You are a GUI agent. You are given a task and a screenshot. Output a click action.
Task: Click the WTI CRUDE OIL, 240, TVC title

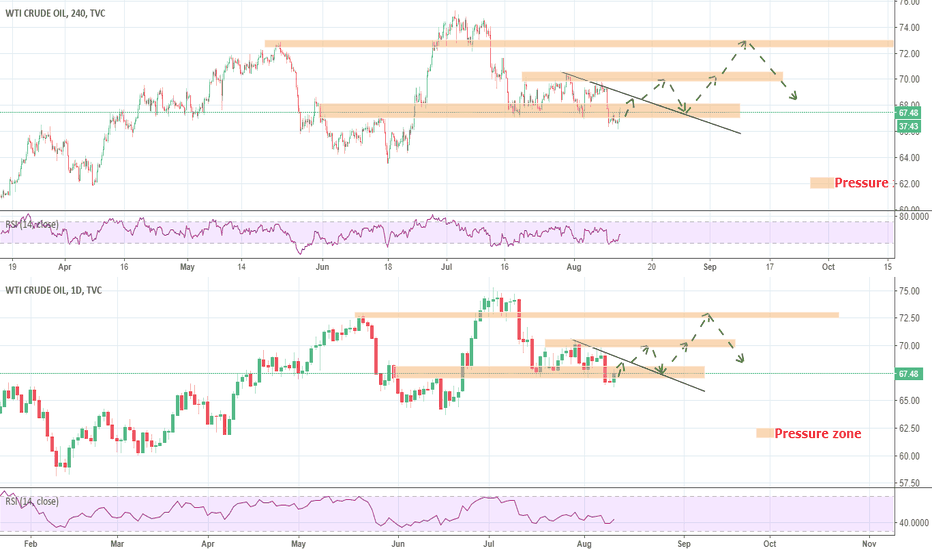point(55,13)
